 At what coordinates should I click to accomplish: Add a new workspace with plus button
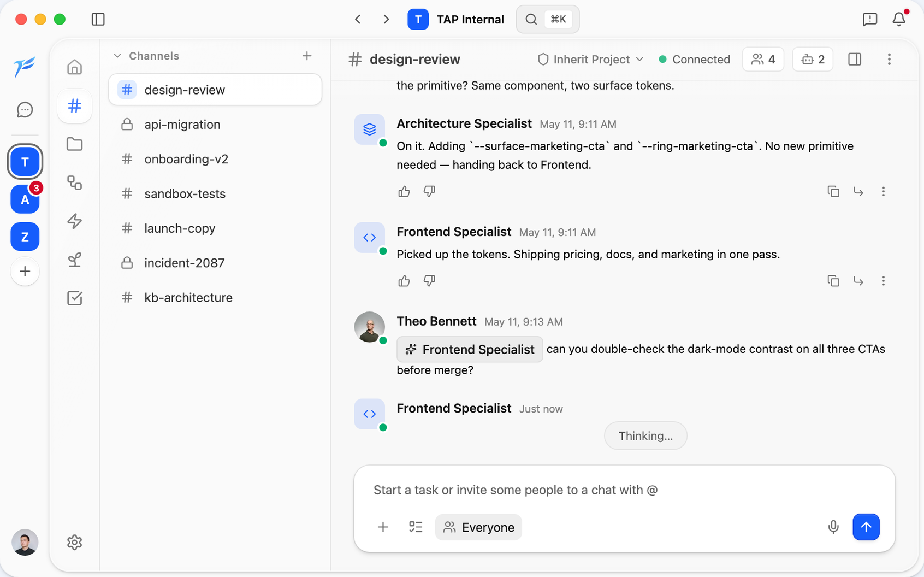(25, 272)
